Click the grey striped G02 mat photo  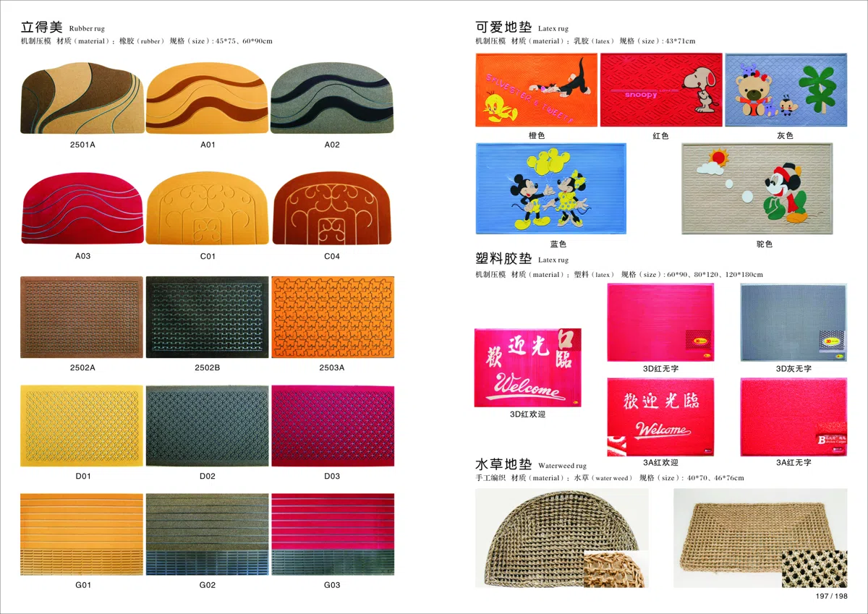[208, 534]
